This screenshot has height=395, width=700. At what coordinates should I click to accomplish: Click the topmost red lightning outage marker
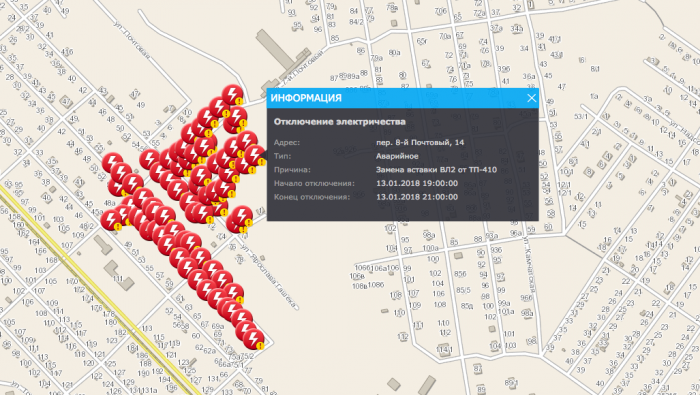(x=232, y=95)
